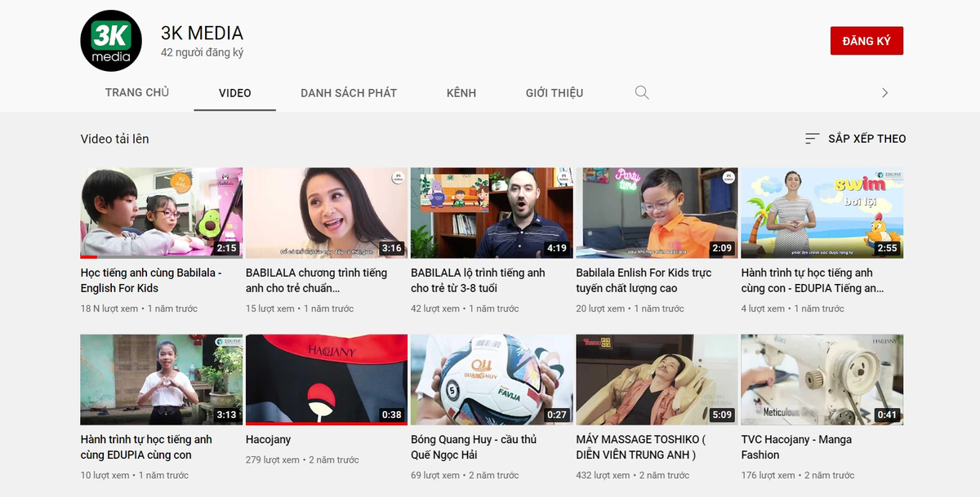Open title 'TVC Hacojany - Manga Fashion'
The height and width of the screenshot is (497, 980).
[796, 447]
